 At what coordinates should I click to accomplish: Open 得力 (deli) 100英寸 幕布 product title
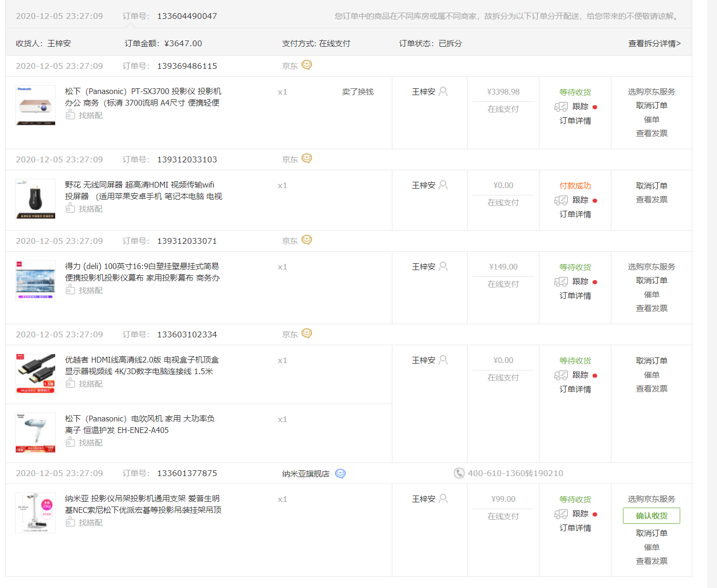coord(142,272)
